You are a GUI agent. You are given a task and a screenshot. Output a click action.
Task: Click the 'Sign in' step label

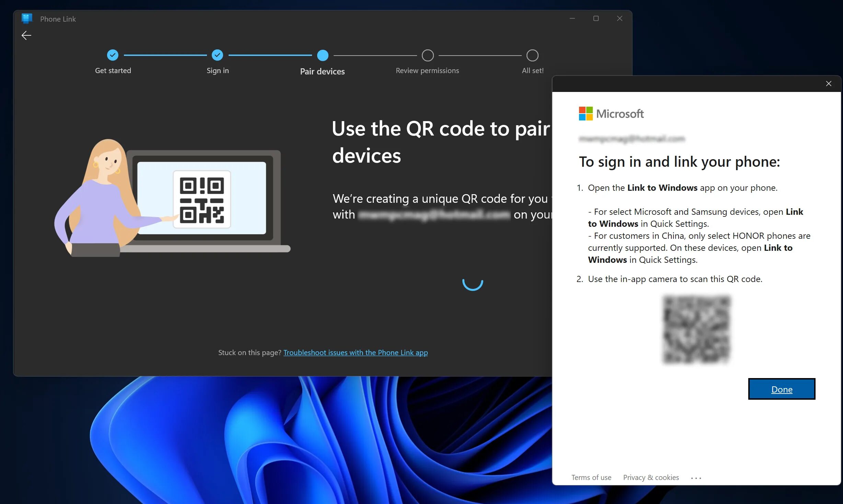tap(218, 70)
